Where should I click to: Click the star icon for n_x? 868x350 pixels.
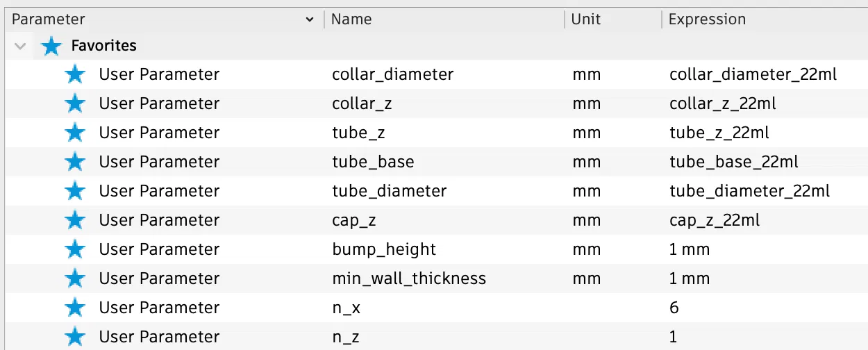[x=74, y=308]
